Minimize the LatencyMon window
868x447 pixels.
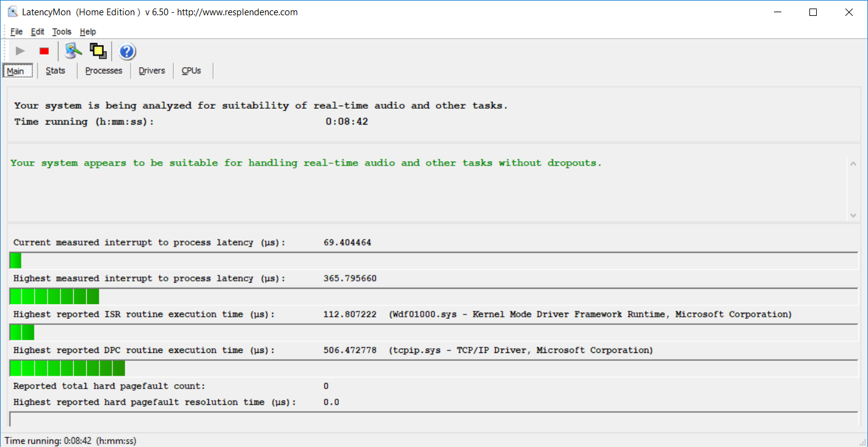(x=778, y=12)
